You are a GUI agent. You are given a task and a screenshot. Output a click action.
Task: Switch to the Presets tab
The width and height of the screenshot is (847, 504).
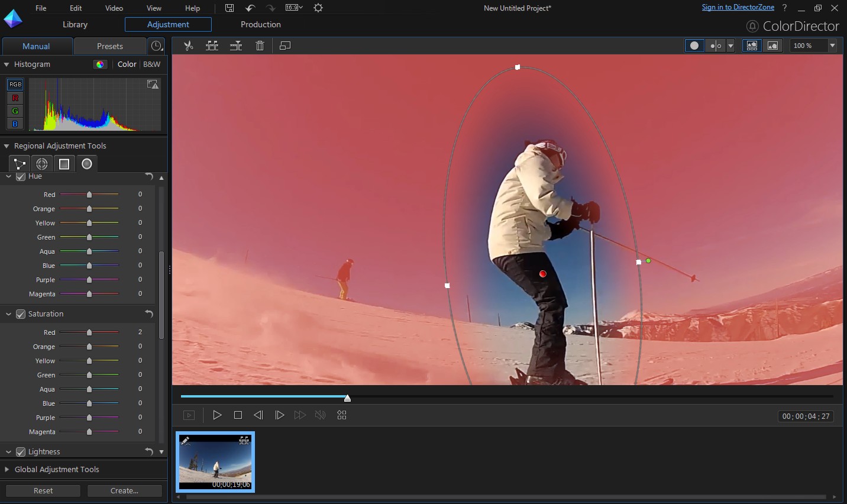coord(110,46)
